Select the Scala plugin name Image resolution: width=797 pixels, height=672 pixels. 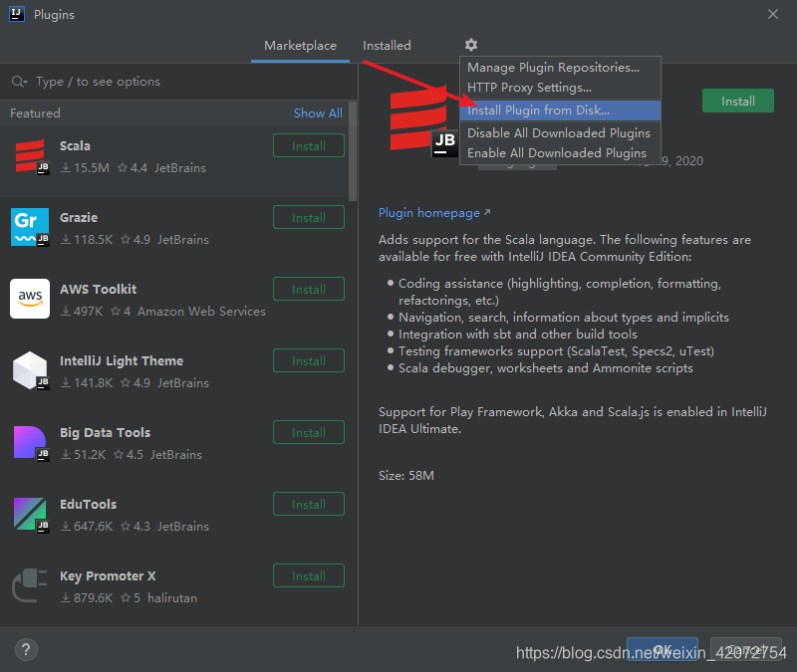pos(76,145)
